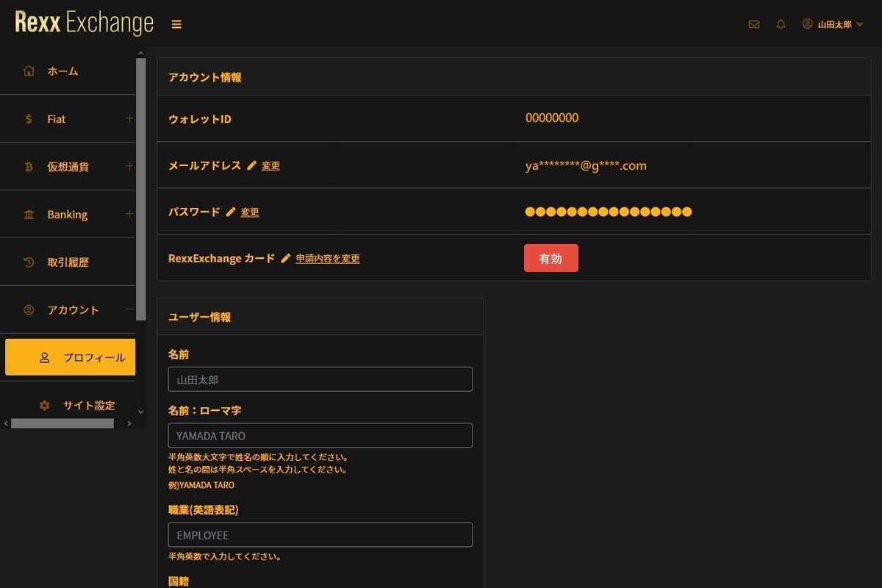This screenshot has width=882, height=588.
Task: Expand the Banking menu
Action: (x=129, y=214)
